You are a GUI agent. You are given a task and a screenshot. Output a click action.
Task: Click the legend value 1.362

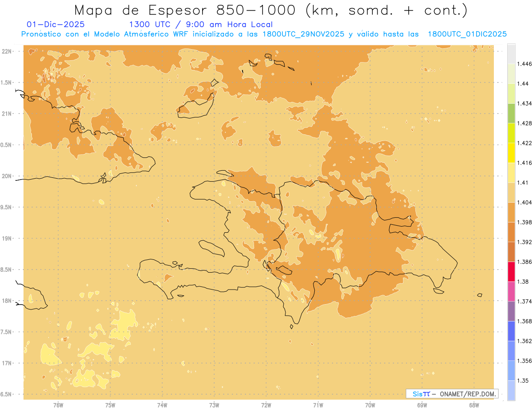[524, 341]
